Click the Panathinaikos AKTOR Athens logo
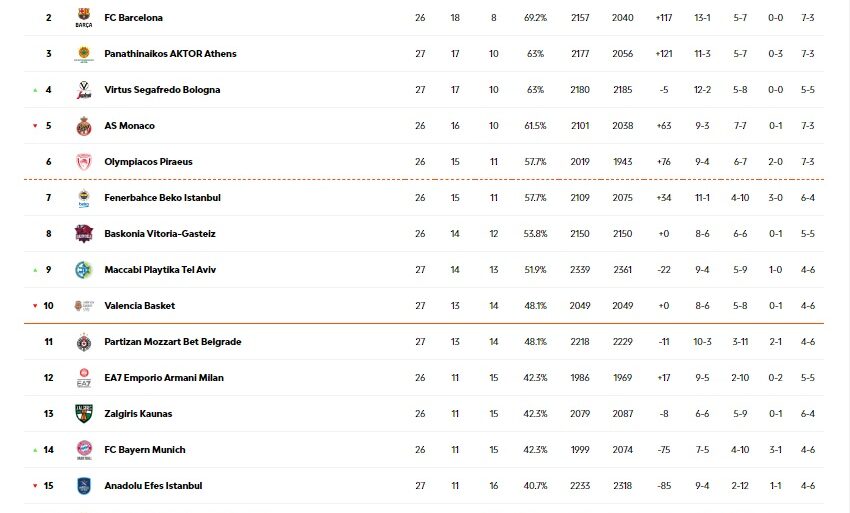The width and height of the screenshot is (850, 513). (84, 54)
